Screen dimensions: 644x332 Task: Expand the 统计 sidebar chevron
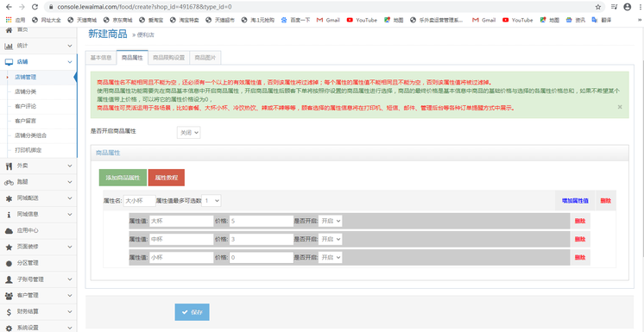pyautogui.click(x=70, y=46)
